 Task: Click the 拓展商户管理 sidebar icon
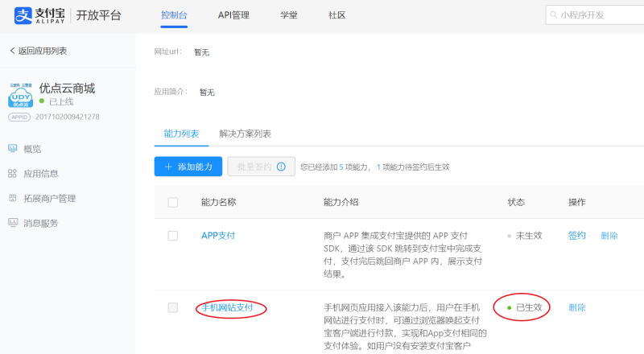click(13, 198)
